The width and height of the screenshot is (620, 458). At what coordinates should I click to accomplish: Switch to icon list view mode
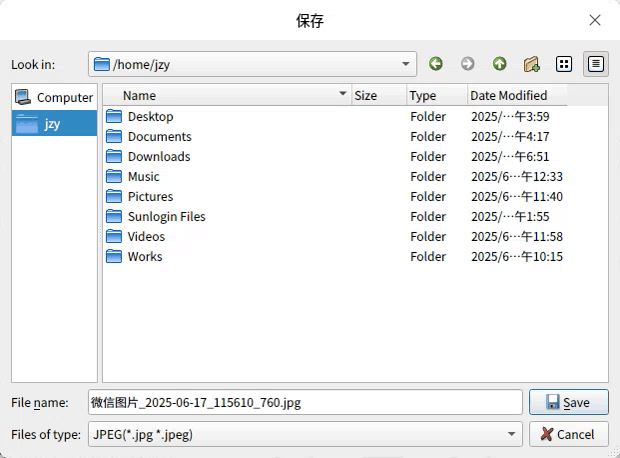pos(563,64)
